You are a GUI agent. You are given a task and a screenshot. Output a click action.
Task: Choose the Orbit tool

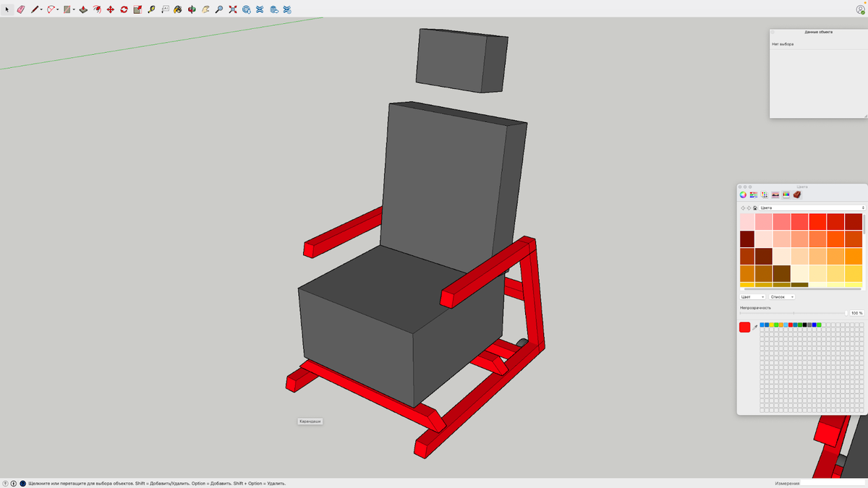pos(192,9)
